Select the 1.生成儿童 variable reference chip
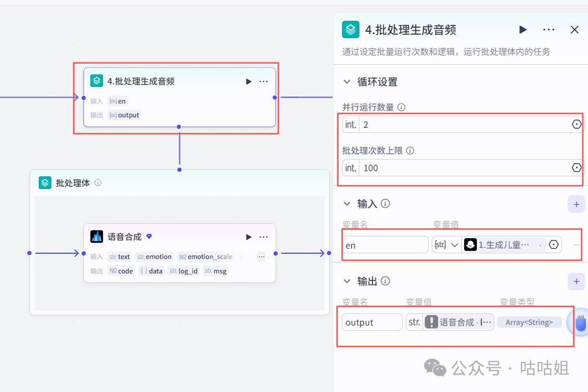588x392 pixels. (504, 244)
